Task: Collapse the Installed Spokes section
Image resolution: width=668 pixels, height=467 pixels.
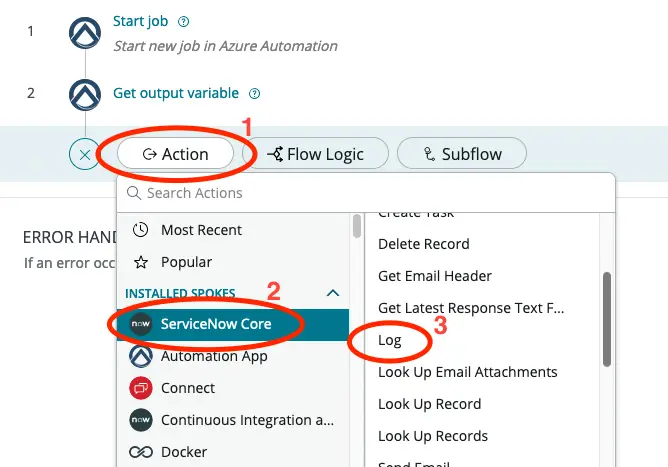Action: (x=334, y=293)
